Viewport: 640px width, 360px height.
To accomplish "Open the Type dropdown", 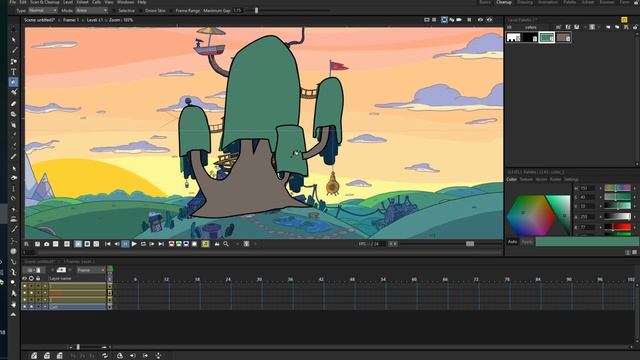I will click(43, 10).
